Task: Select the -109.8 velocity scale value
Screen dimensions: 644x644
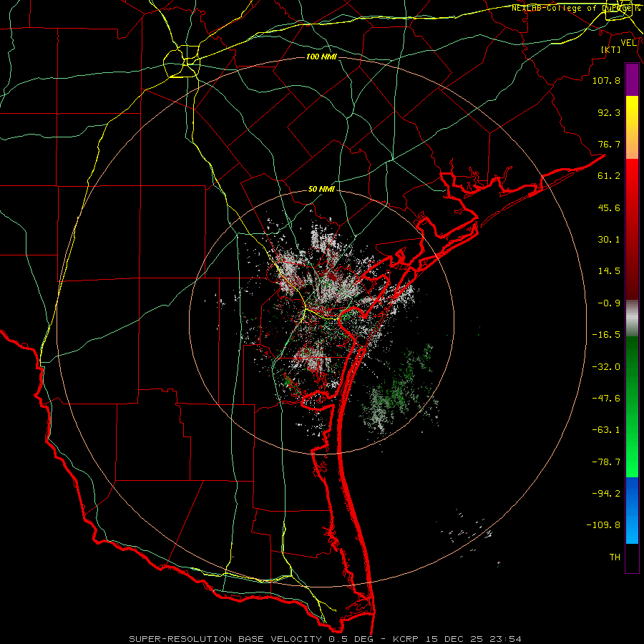Action: [x=603, y=525]
